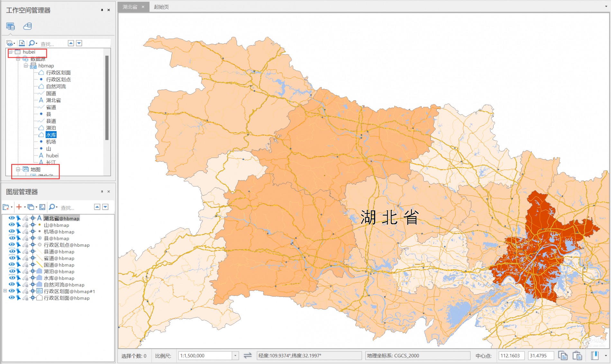Collapse the 地图 node
611x364 pixels.
click(x=18, y=169)
